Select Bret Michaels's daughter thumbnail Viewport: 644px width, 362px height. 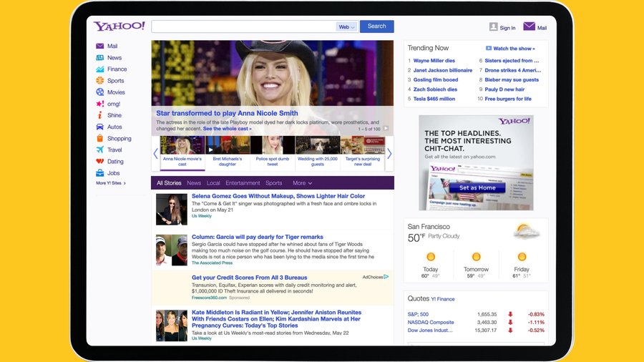point(228,152)
